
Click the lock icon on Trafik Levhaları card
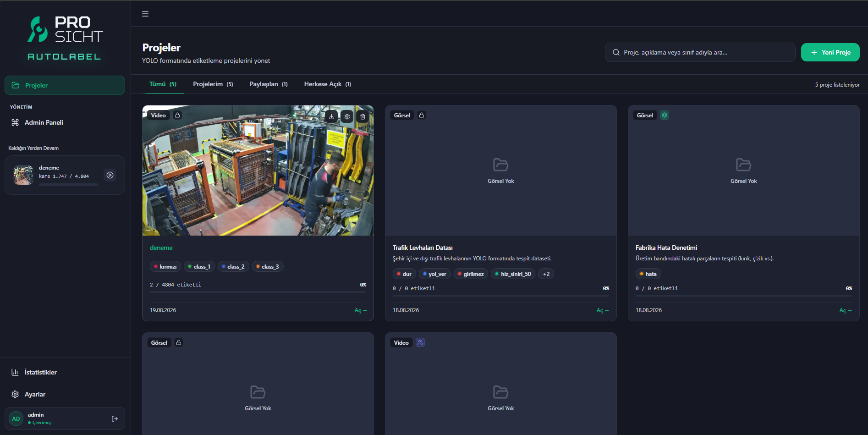pos(422,115)
